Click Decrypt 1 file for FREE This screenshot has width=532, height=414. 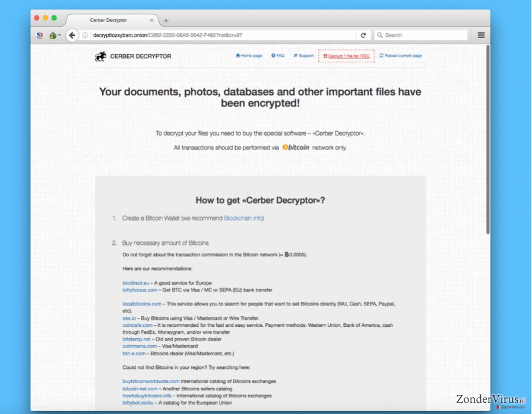point(346,56)
